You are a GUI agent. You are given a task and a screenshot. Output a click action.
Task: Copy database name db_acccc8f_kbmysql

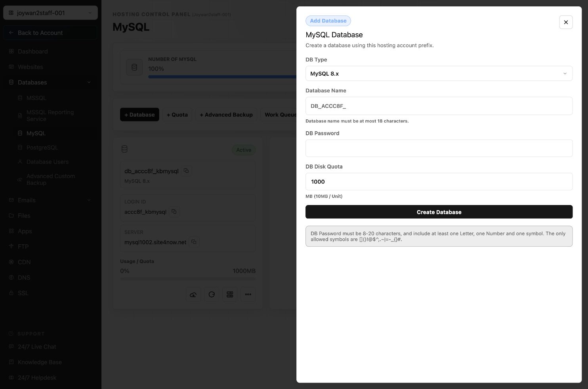coord(186,171)
